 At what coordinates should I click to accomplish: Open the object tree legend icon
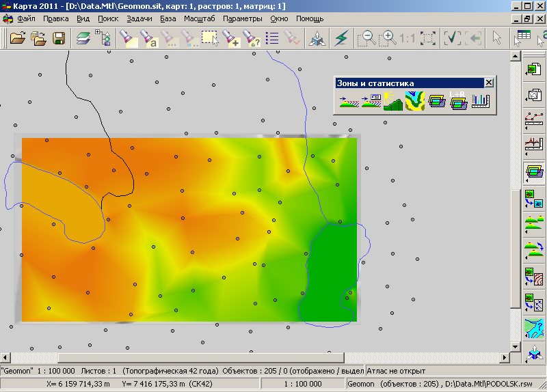pyautogui.click(x=103, y=38)
